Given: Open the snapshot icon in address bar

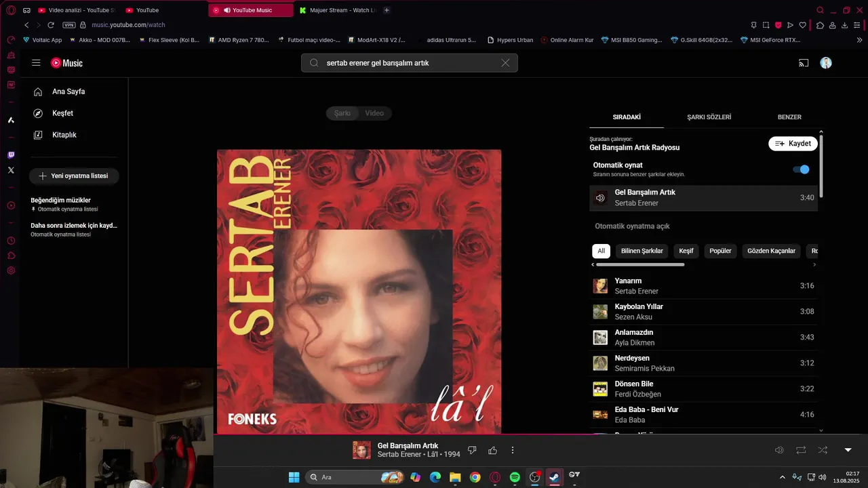Looking at the screenshot, I should [766, 25].
